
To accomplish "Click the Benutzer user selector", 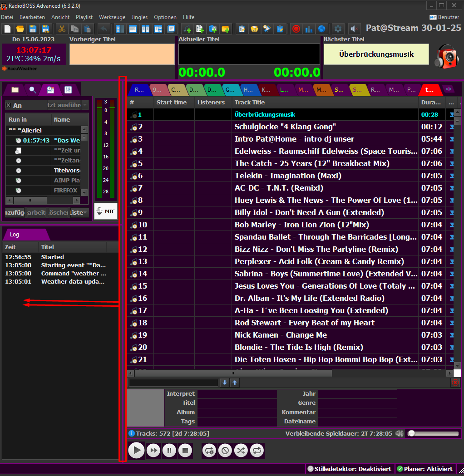I will [x=444, y=17].
